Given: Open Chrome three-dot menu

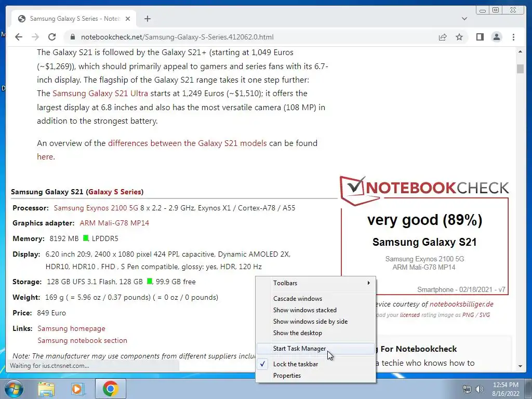Looking at the screenshot, I should tap(513, 37).
